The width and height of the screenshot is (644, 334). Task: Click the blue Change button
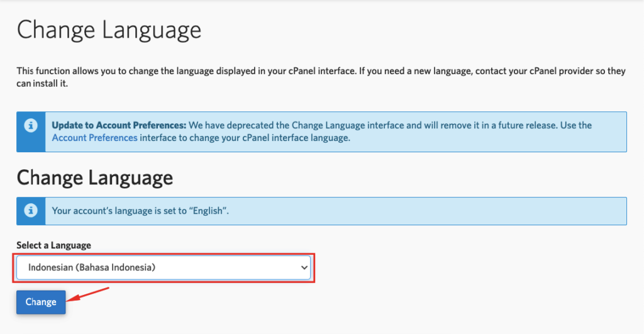[41, 302]
